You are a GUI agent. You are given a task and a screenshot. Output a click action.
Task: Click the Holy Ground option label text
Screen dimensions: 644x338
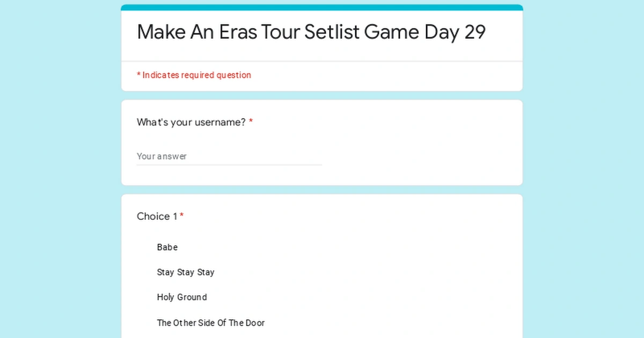click(182, 297)
